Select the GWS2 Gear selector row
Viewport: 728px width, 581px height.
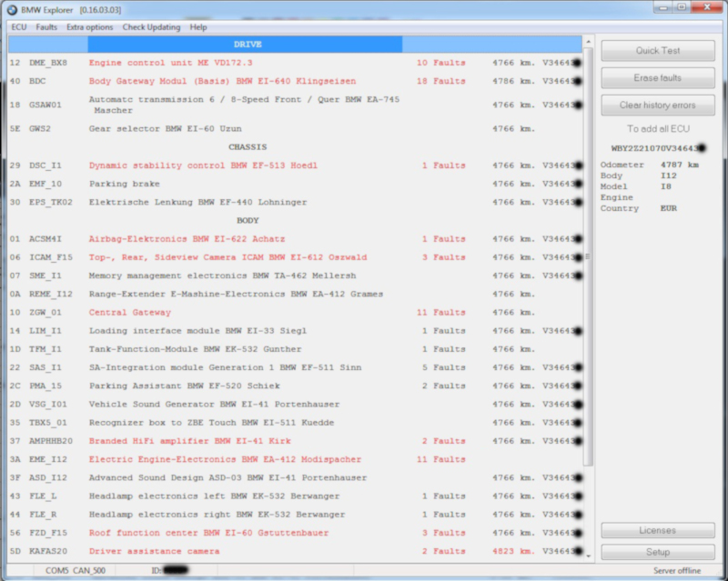295,128
